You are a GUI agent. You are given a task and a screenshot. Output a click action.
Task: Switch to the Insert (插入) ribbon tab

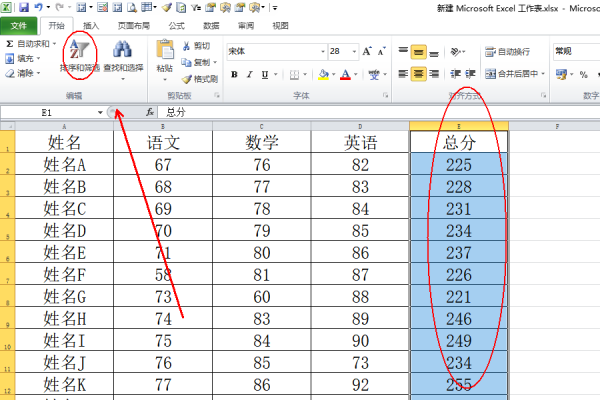92,25
